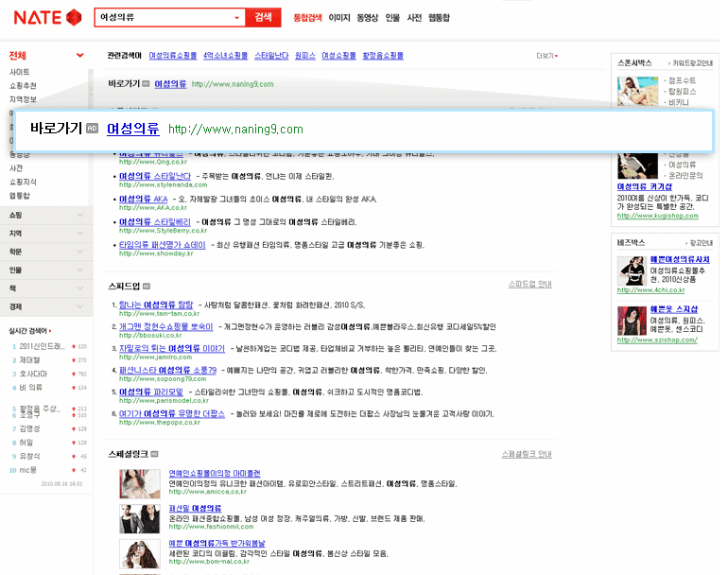Switch to the 이미지 tab
Image resolution: width=728 pixels, height=575 pixels.
(339, 18)
